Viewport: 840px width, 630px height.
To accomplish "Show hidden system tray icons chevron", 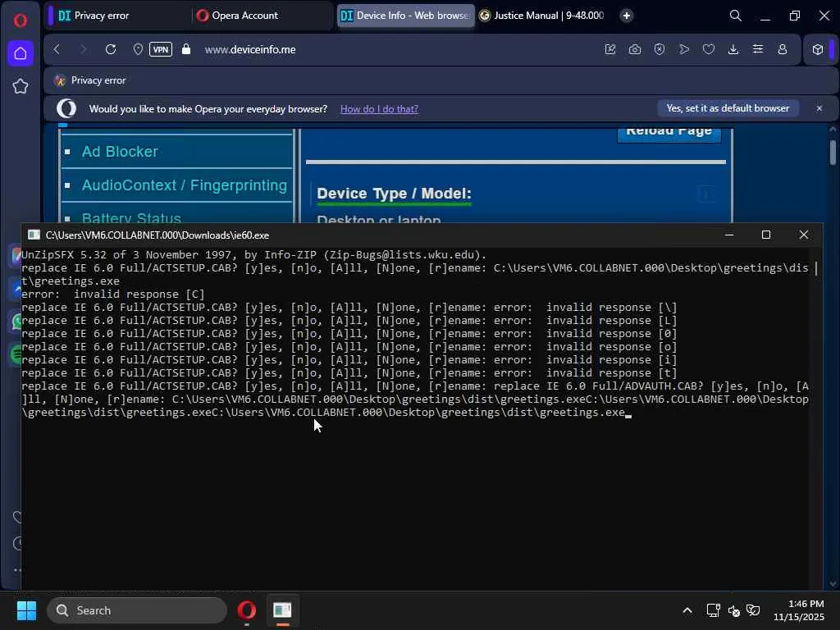I will pos(687,610).
